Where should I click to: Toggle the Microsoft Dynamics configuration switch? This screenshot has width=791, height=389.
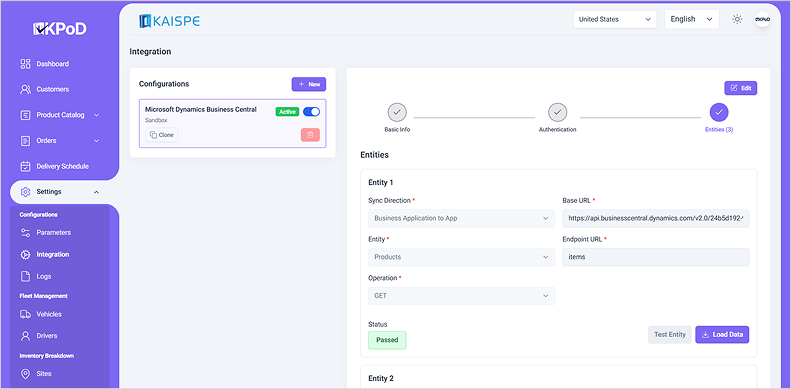click(311, 112)
